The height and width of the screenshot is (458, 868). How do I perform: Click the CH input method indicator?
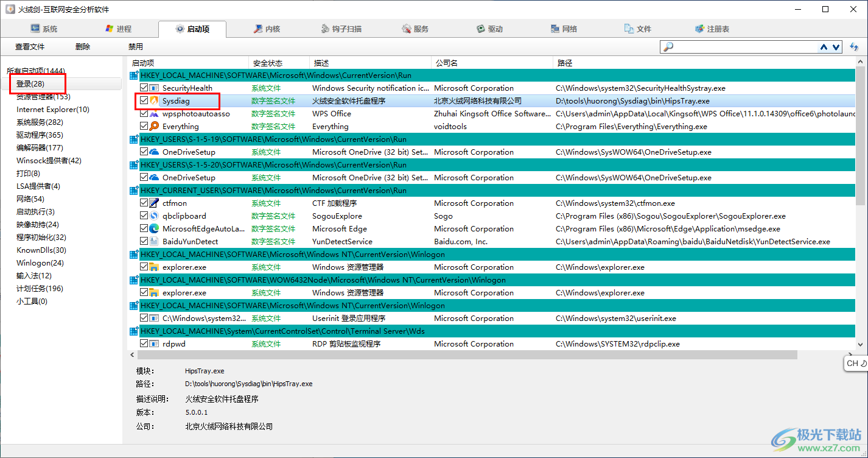[x=856, y=364]
